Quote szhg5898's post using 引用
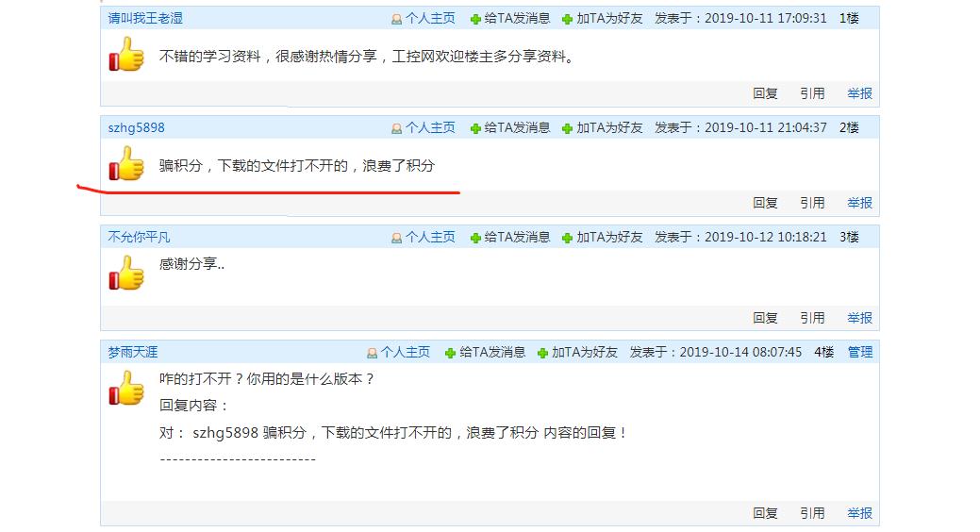The image size is (980, 532). pyautogui.click(x=812, y=203)
